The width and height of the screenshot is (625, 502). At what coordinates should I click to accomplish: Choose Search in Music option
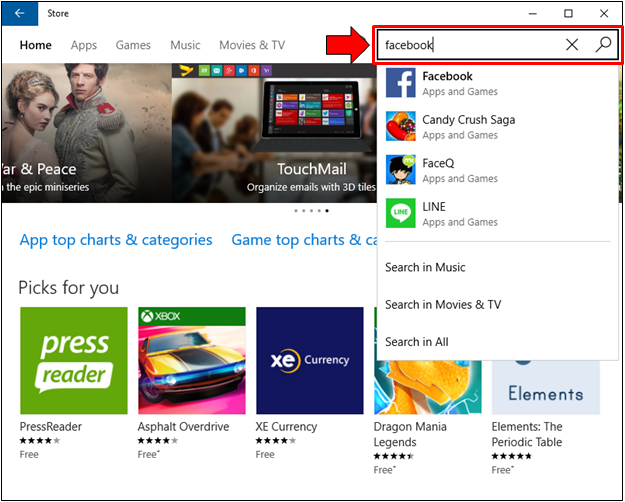point(425,267)
